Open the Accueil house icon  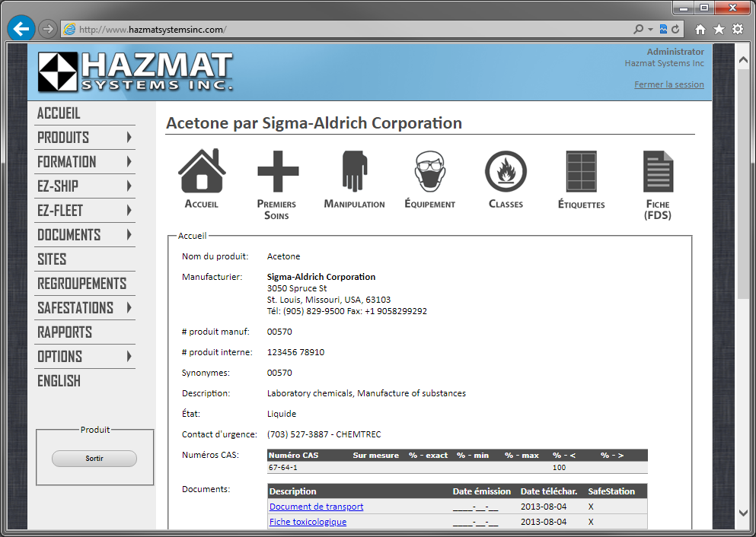point(202,171)
